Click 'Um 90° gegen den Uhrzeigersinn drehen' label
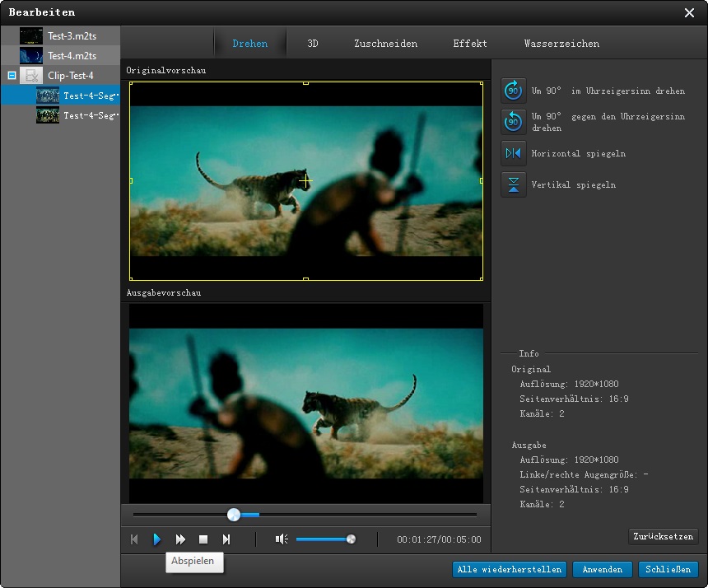This screenshot has height=588, width=708. pos(608,122)
